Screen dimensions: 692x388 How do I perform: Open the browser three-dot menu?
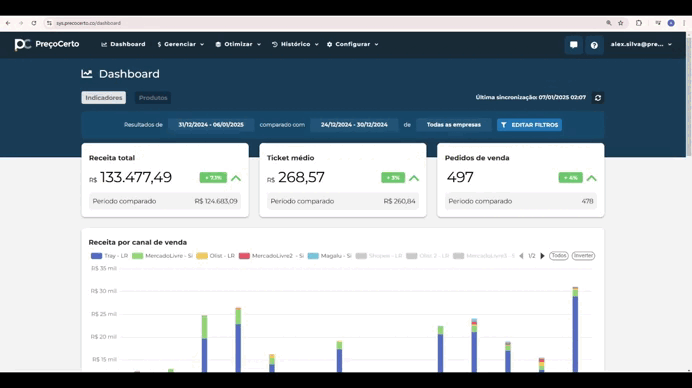coord(684,23)
